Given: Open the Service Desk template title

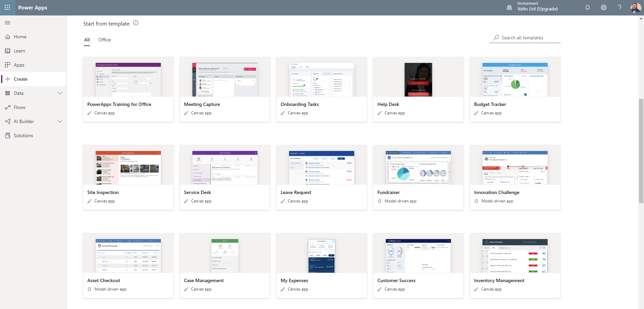Looking at the screenshot, I should pyautogui.click(x=197, y=192).
